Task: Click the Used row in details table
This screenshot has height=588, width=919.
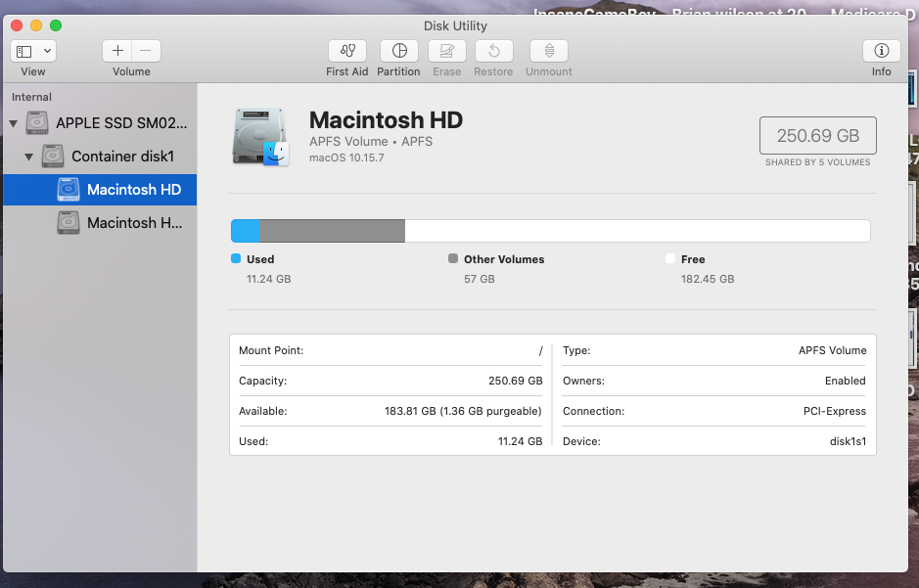Action: 391,441
